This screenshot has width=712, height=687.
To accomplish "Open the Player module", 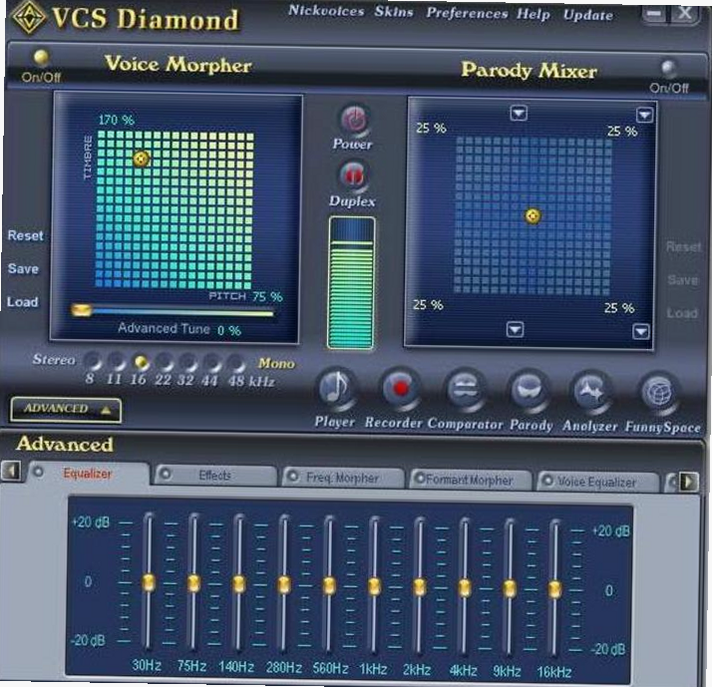I will pyautogui.click(x=335, y=390).
